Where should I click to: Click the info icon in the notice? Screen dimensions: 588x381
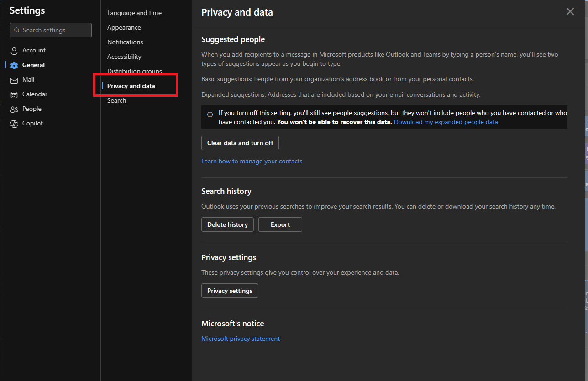click(x=210, y=115)
